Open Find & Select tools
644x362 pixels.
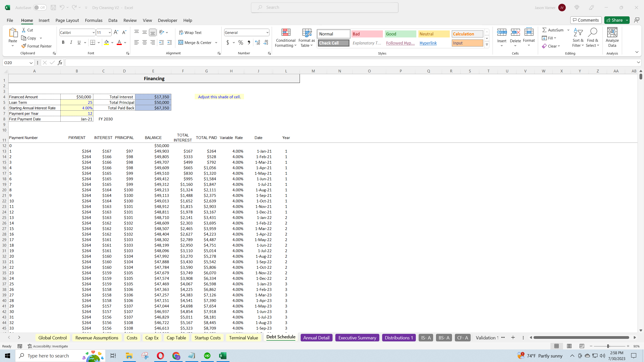click(x=593, y=38)
